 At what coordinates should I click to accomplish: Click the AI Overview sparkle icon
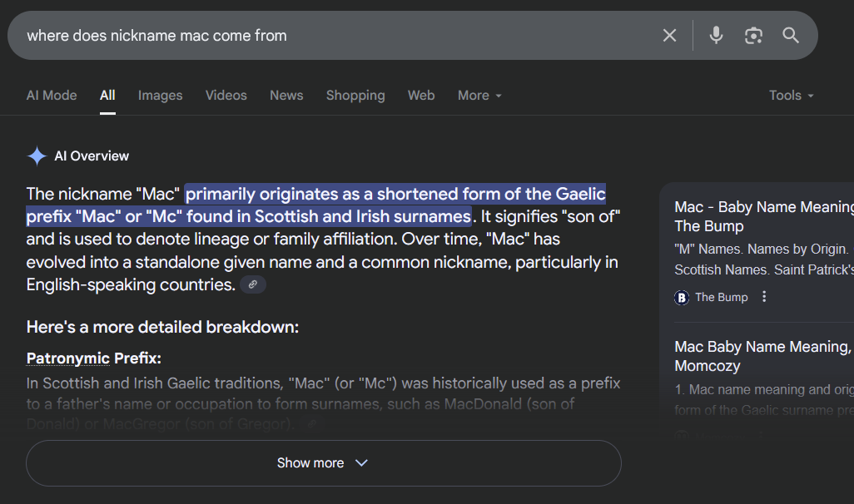click(37, 156)
